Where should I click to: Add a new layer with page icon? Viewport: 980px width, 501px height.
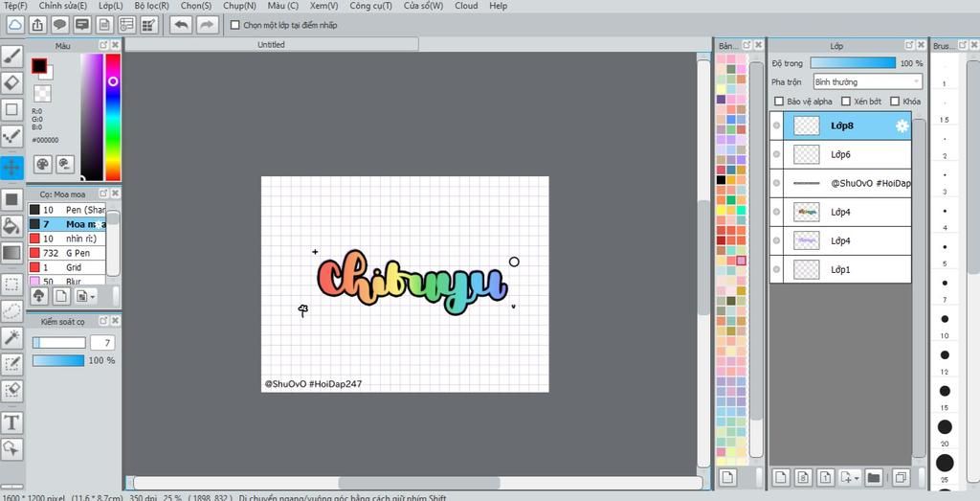[780, 478]
